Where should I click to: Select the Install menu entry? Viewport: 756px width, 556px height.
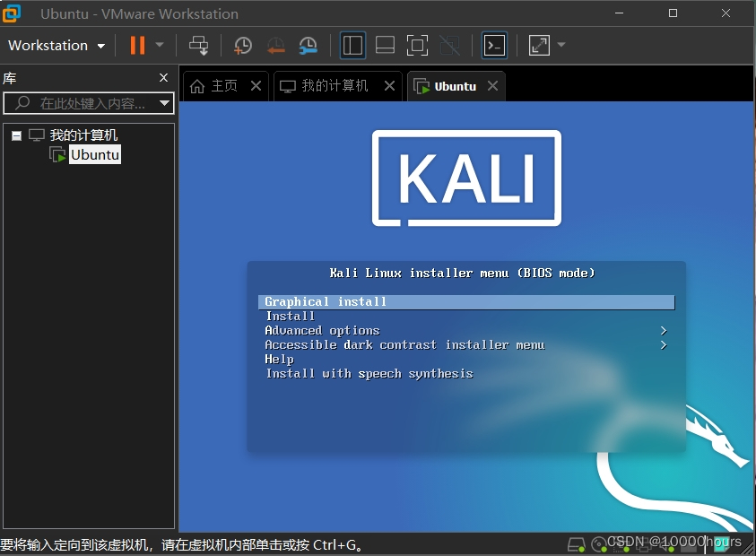[291, 317]
